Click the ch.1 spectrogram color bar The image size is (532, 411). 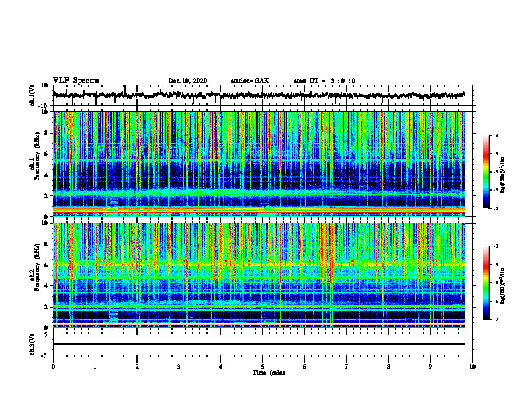[486, 172]
